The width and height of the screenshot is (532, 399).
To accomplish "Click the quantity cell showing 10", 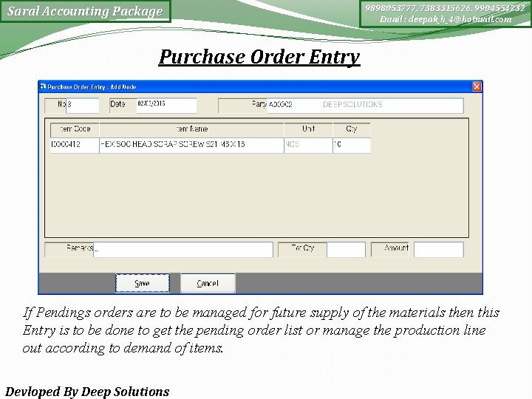I will click(352, 146).
